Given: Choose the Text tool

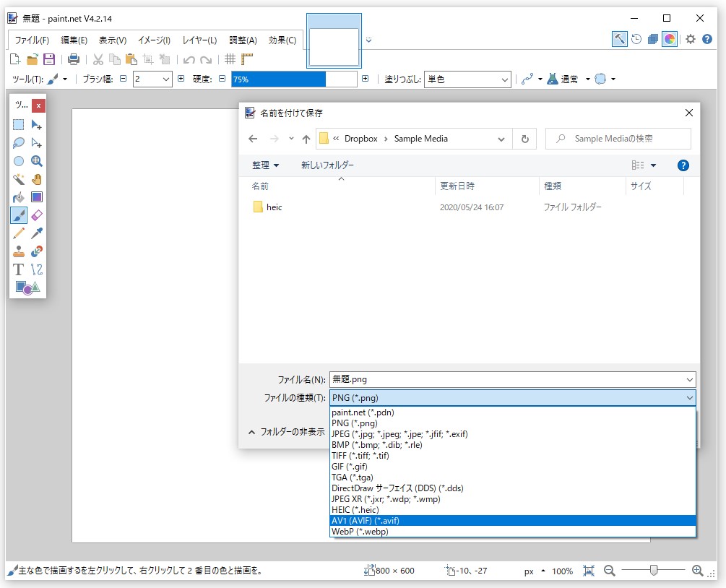Looking at the screenshot, I should tap(18, 269).
